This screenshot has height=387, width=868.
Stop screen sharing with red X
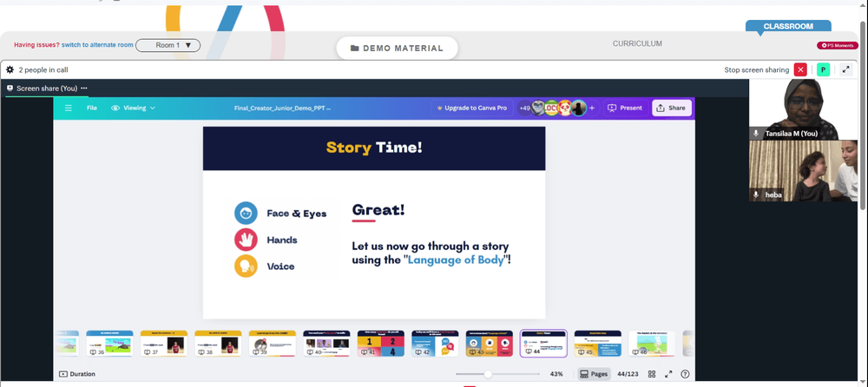click(800, 69)
